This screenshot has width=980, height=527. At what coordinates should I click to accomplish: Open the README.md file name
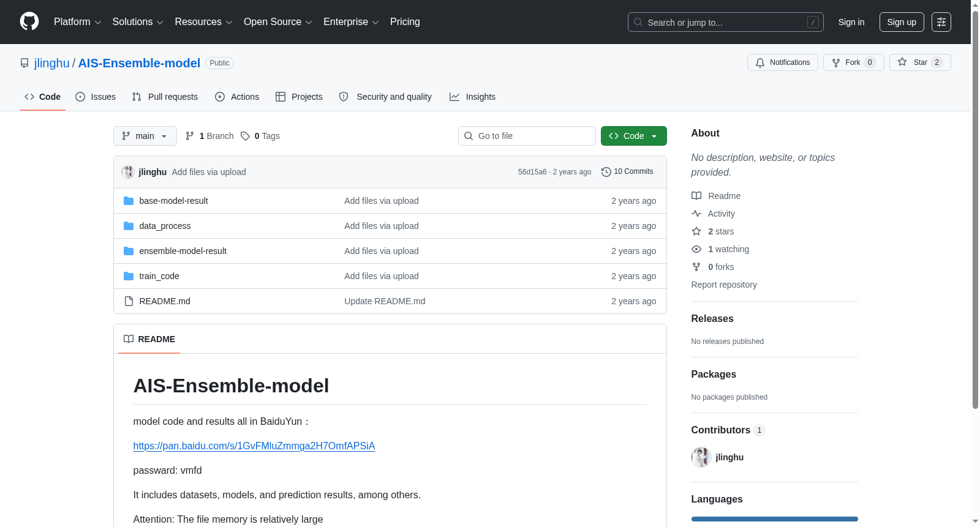pyautogui.click(x=165, y=301)
